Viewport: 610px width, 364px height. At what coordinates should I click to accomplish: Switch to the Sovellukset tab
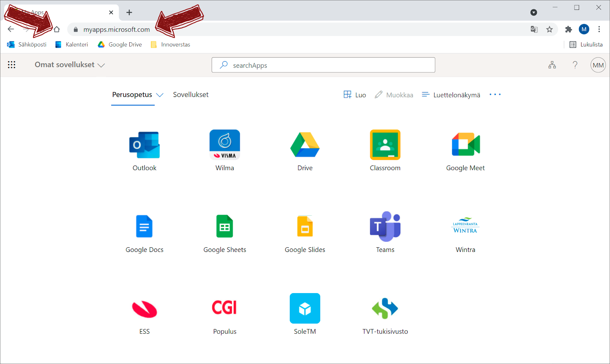(191, 95)
